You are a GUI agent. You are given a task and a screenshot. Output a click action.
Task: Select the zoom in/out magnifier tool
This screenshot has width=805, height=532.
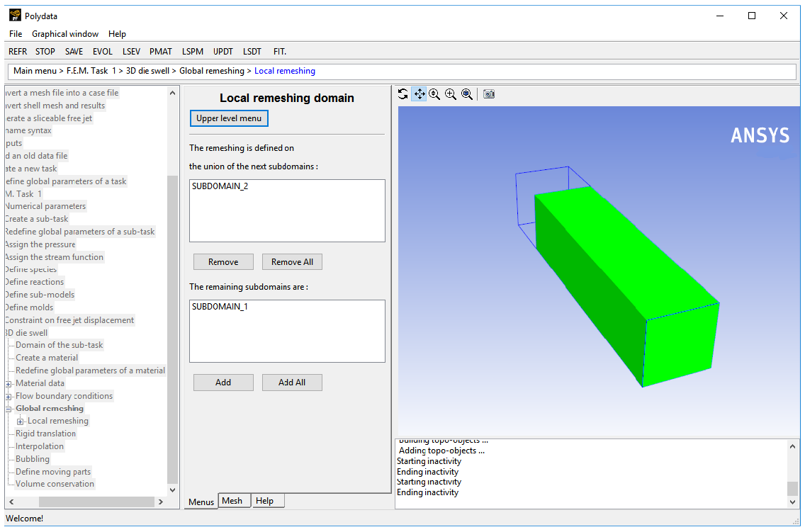tap(434, 94)
